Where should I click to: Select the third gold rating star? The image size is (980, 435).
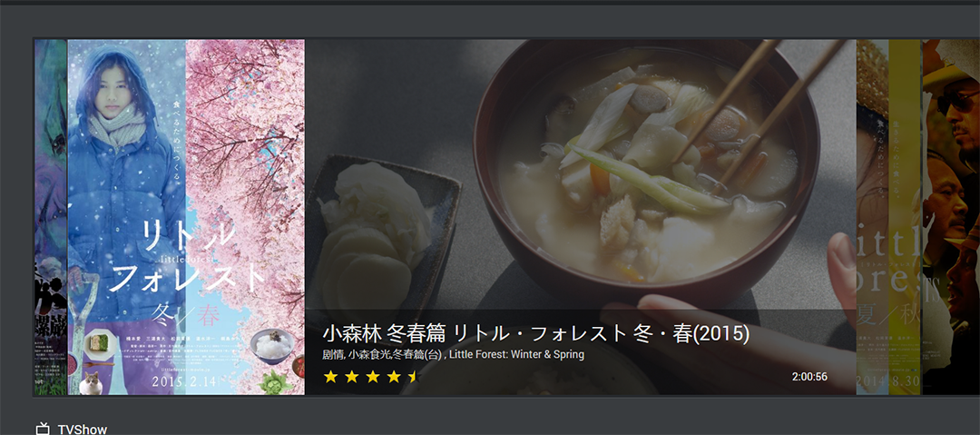(373, 376)
